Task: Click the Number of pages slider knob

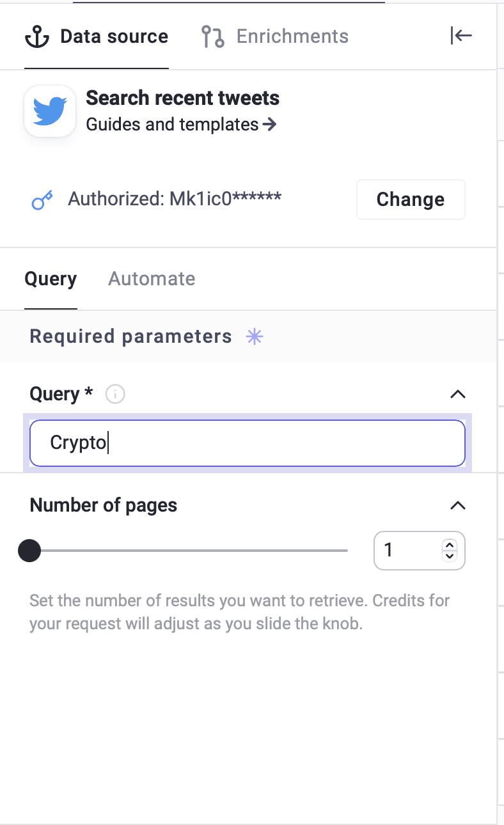Action: coord(29,550)
